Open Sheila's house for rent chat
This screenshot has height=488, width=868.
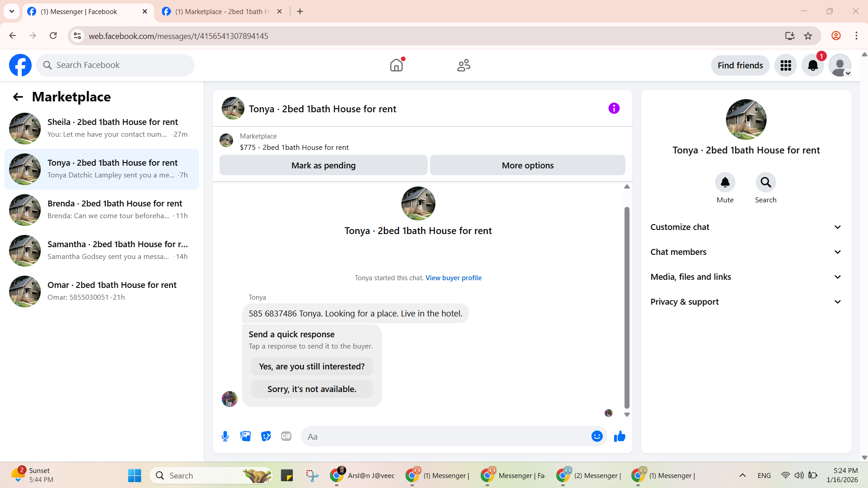[102, 129]
